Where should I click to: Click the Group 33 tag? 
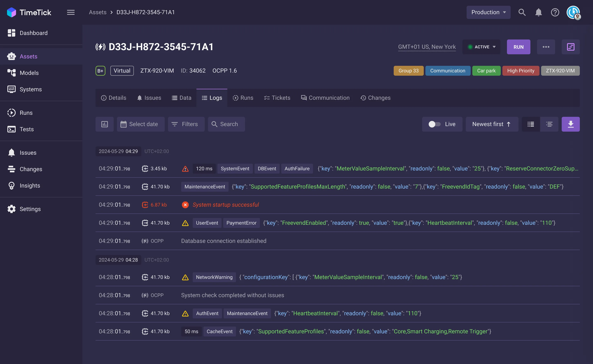pos(409,71)
